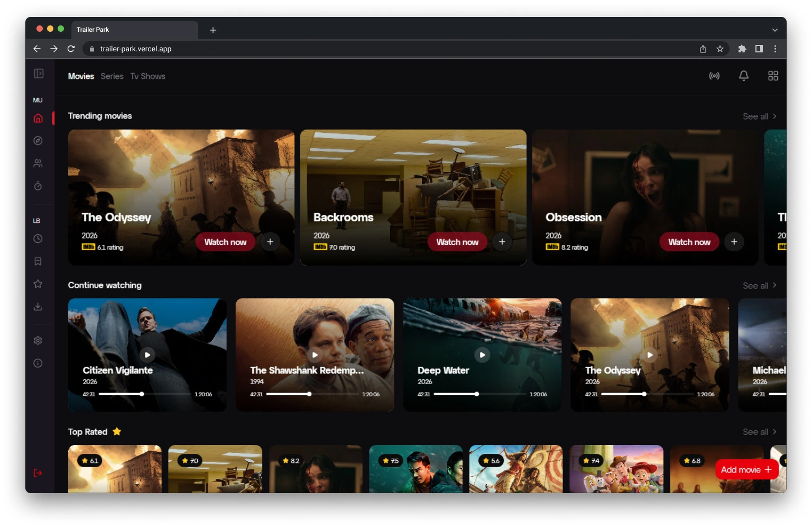Click the Obsession movie title
Screen dimensions: 812x527
[574, 217]
